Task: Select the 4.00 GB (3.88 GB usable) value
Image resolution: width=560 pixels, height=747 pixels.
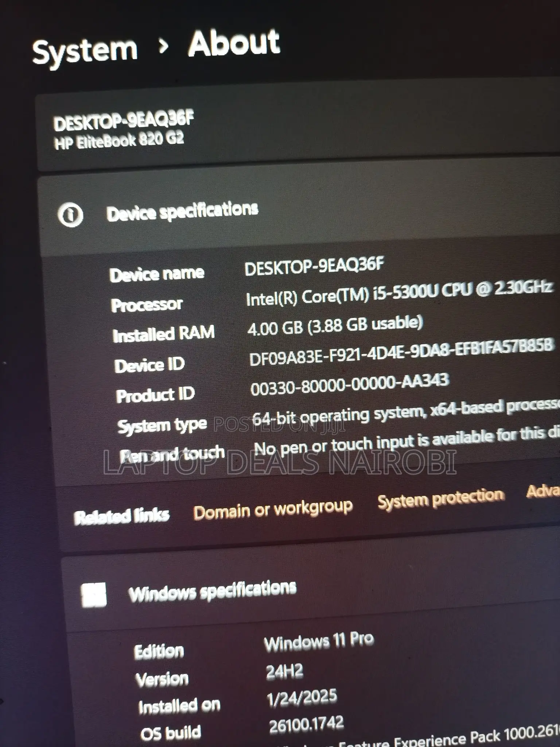Action: click(x=335, y=325)
